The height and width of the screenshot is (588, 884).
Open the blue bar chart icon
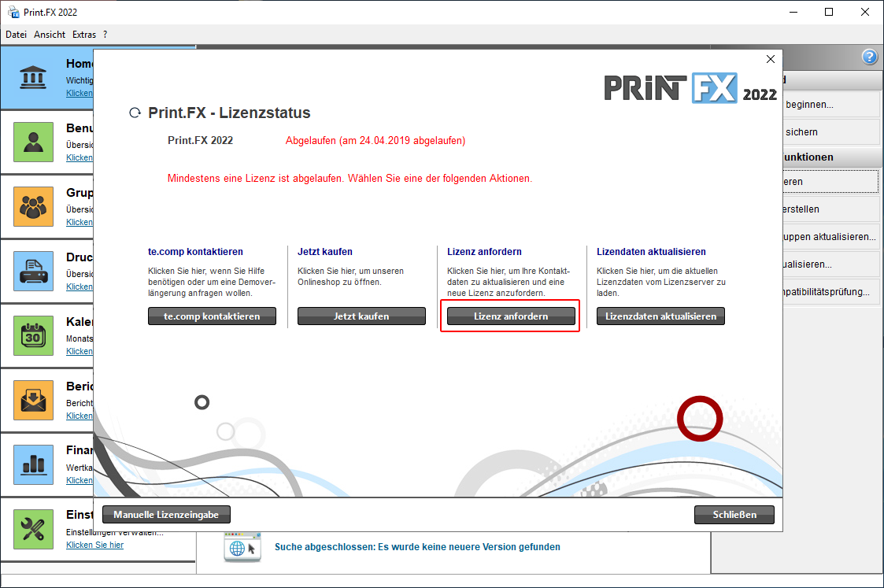pos(33,464)
